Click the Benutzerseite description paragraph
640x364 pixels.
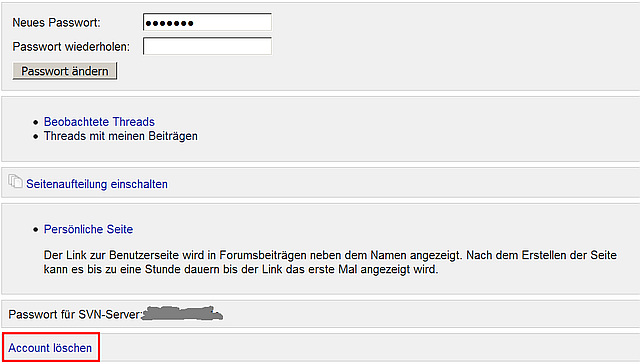pyautogui.click(x=330, y=262)
